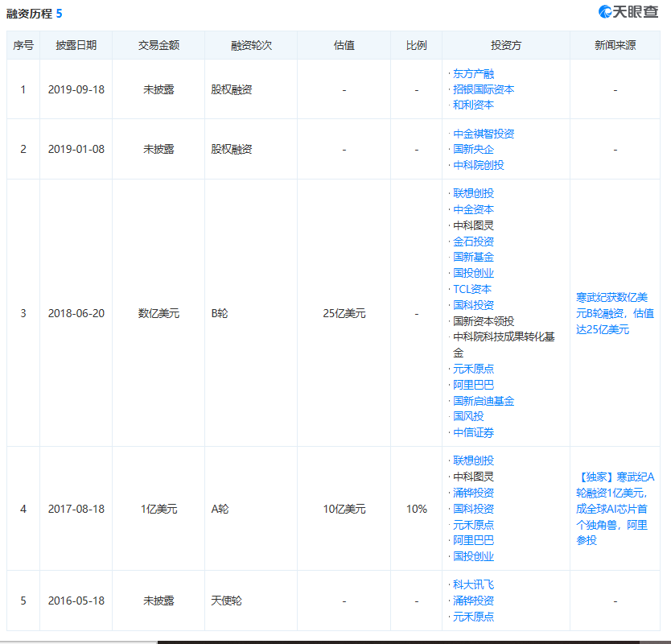
Task: Click 联想创投 in the B轮 row
Action: pos(473,193)
